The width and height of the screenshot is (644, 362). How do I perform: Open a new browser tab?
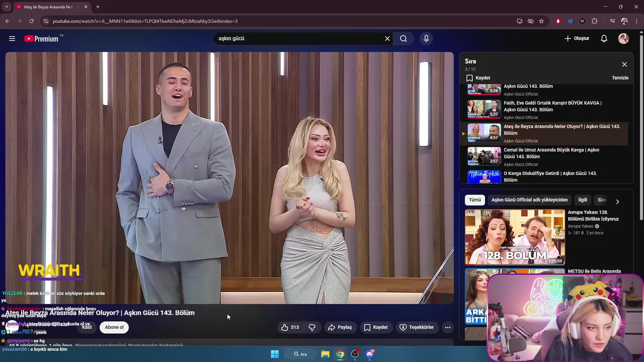98,7
